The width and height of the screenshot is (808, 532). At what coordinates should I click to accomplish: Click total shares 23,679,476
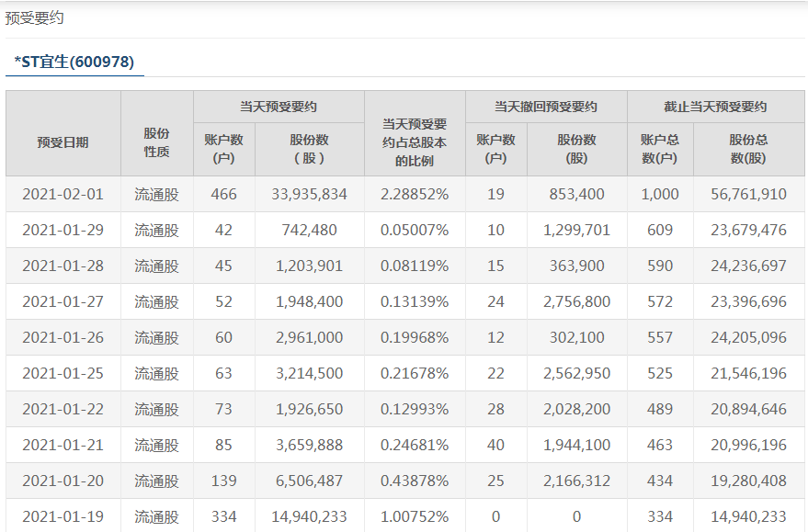point(748,230)
